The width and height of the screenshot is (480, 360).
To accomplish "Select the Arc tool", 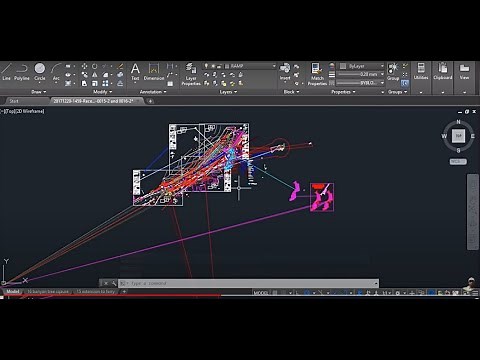I will (x=56, y=72).
